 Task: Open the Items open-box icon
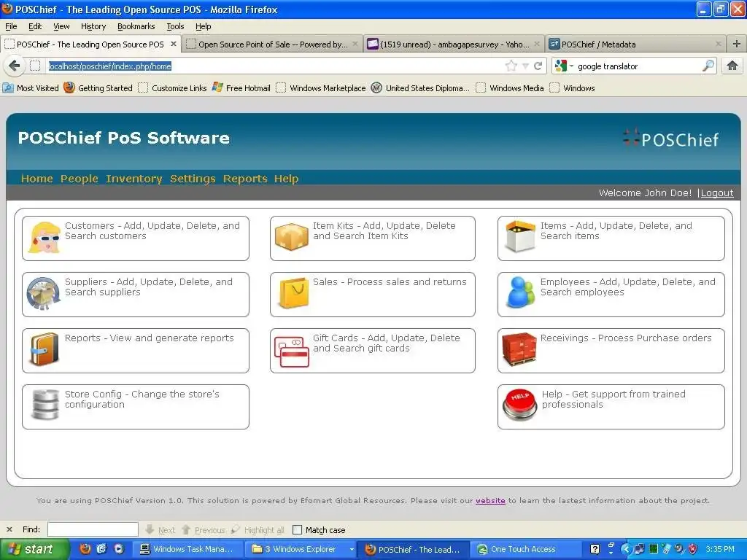click(520, 237)
